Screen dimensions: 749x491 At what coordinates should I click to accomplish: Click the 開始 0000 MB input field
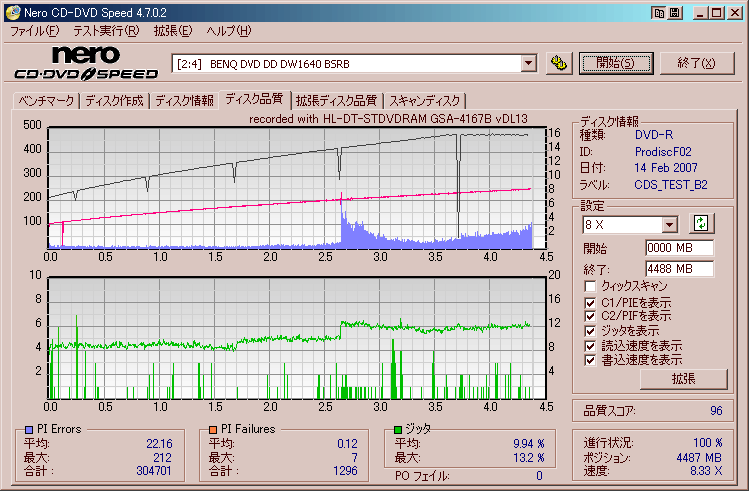[x=679, y=248]
